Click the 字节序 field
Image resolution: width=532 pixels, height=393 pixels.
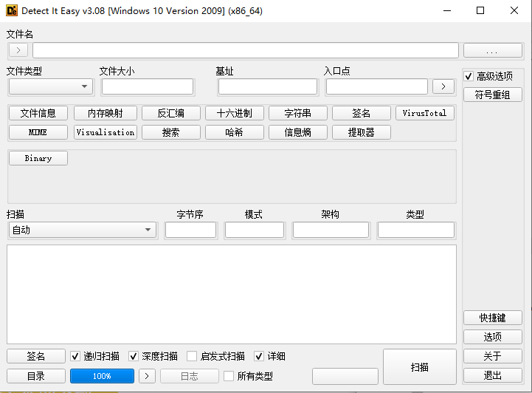tap(190, 230)
